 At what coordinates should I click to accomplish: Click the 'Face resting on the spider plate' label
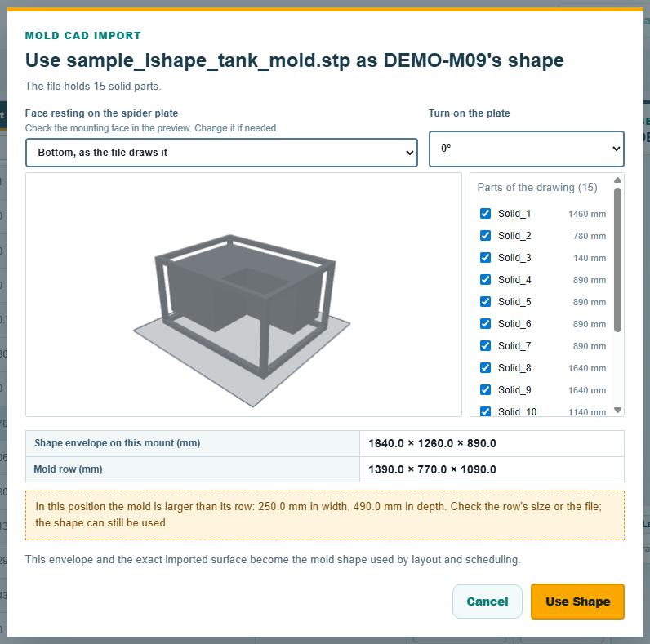(x=101, y=113)
